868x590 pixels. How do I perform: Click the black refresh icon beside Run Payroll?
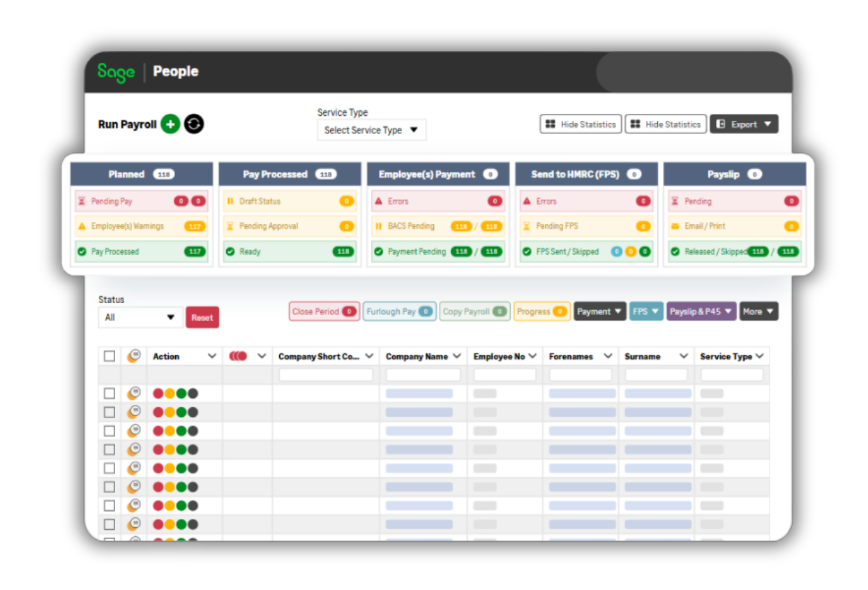click(194, 124)
